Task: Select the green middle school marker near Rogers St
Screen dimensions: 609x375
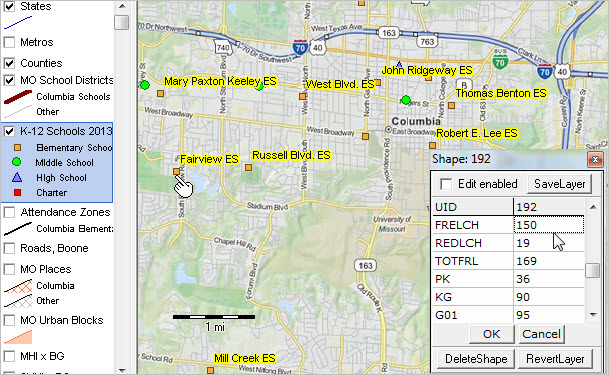Action: point(406,100)
